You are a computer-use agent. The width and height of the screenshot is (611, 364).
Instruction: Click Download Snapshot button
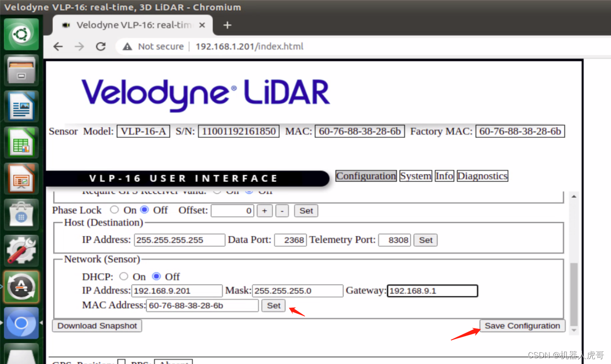pos(97,326)
